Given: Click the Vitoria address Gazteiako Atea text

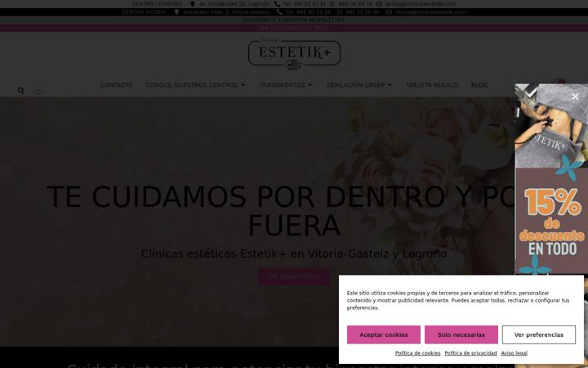Looking at the screenshot, I should click(x=226, y=12).
